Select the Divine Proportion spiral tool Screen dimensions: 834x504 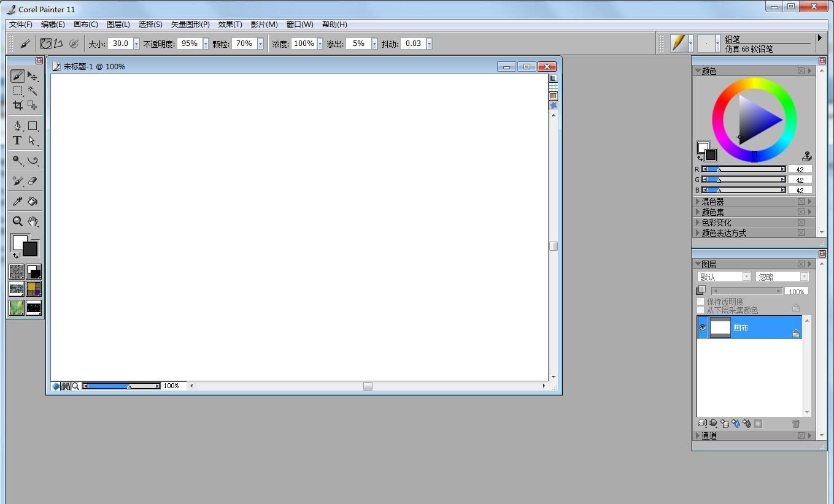[33, 161]
